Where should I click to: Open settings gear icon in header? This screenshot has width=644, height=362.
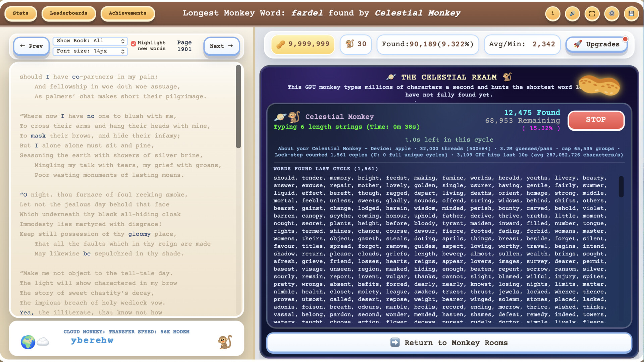(612, 13)
